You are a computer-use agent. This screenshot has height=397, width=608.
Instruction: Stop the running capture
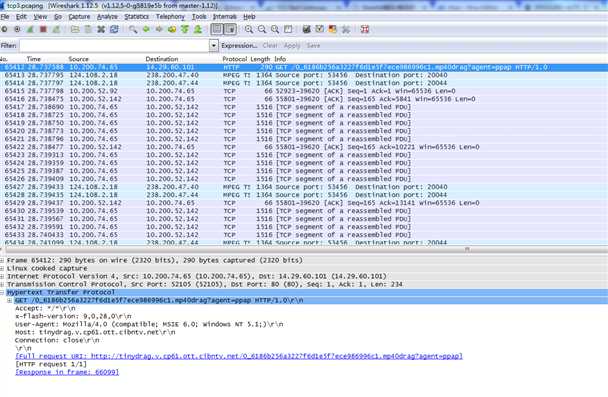43,29
